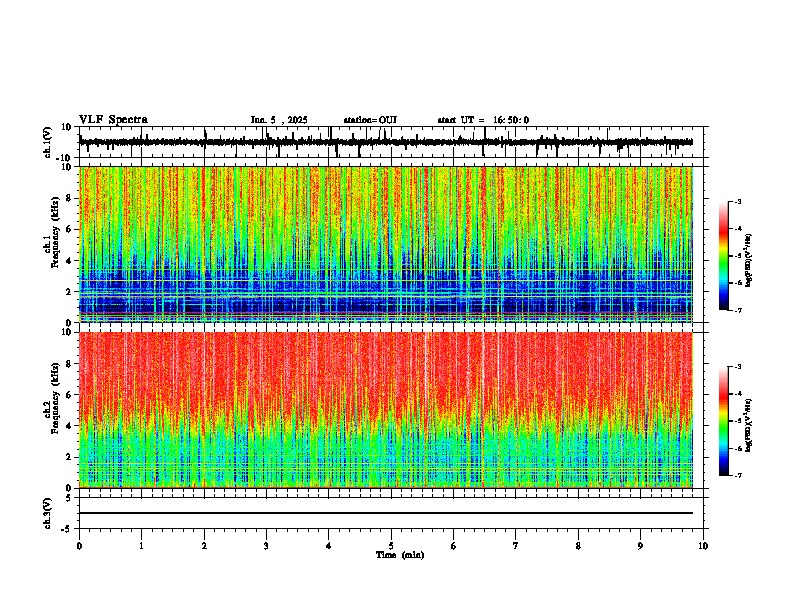Screen dimensions: 792x612
Task: Click the time axis tick label "5"
Action: tap(391, 546)
